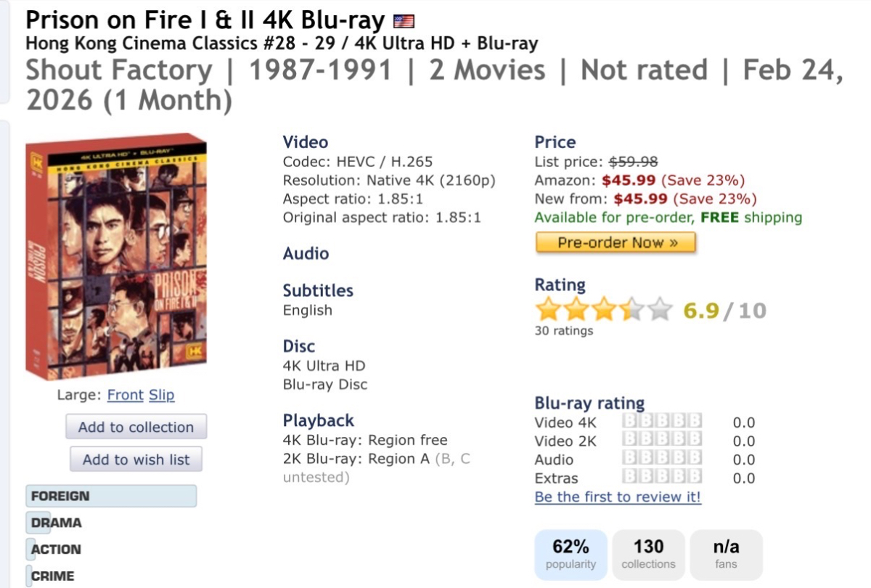Viewport: 871px width, 588px height.
Task: Open the large Slip cover link
Action: 162,395
